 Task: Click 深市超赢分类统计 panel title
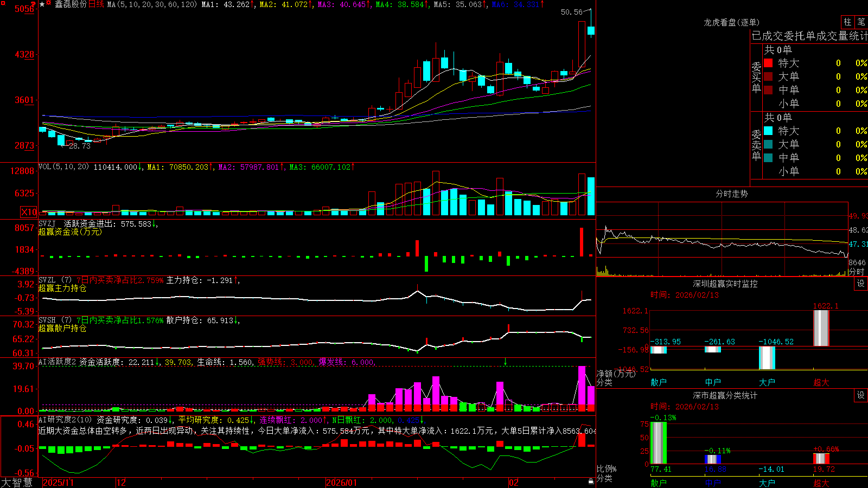pyautogui.click(x=725, y=395)
